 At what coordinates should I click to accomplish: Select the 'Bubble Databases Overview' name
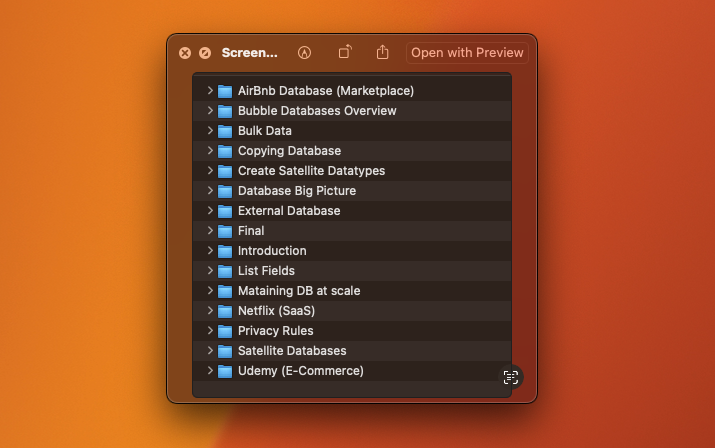click(x=317, y=111)
